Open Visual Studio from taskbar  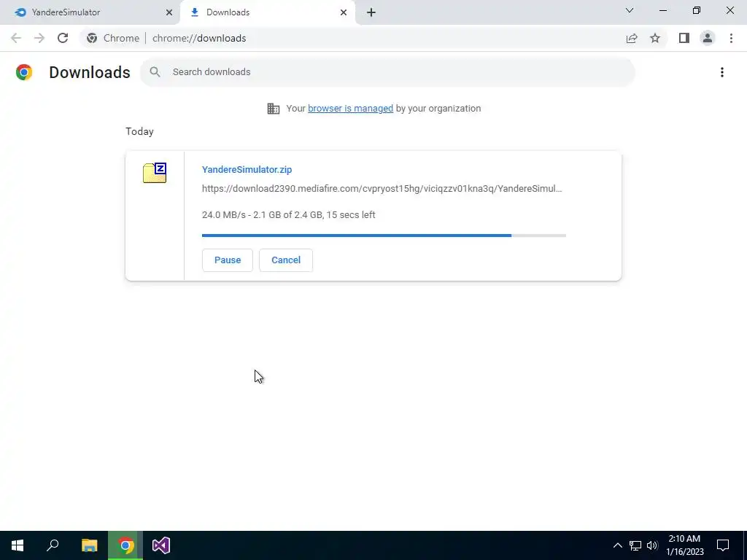pos(161,545)
